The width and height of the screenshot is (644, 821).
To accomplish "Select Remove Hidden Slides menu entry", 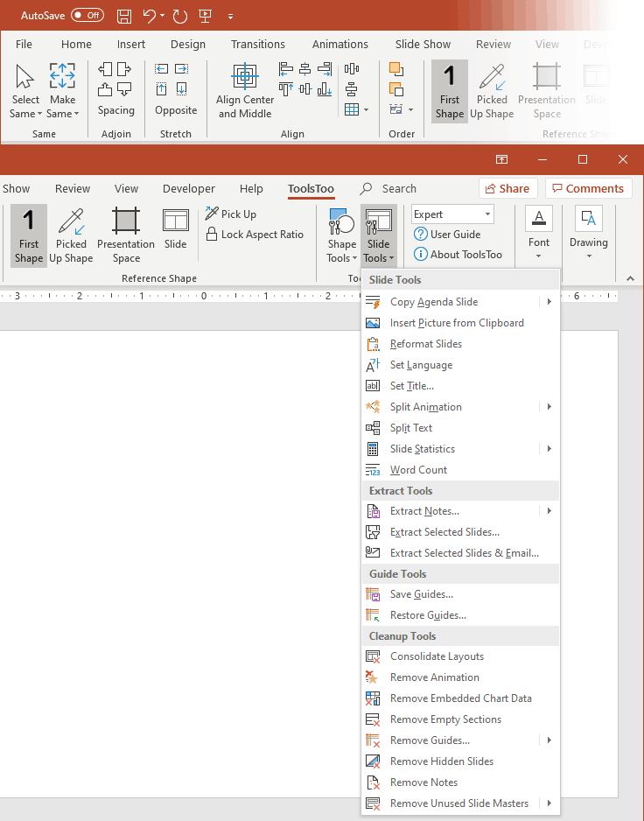I will tap(441, 761).
